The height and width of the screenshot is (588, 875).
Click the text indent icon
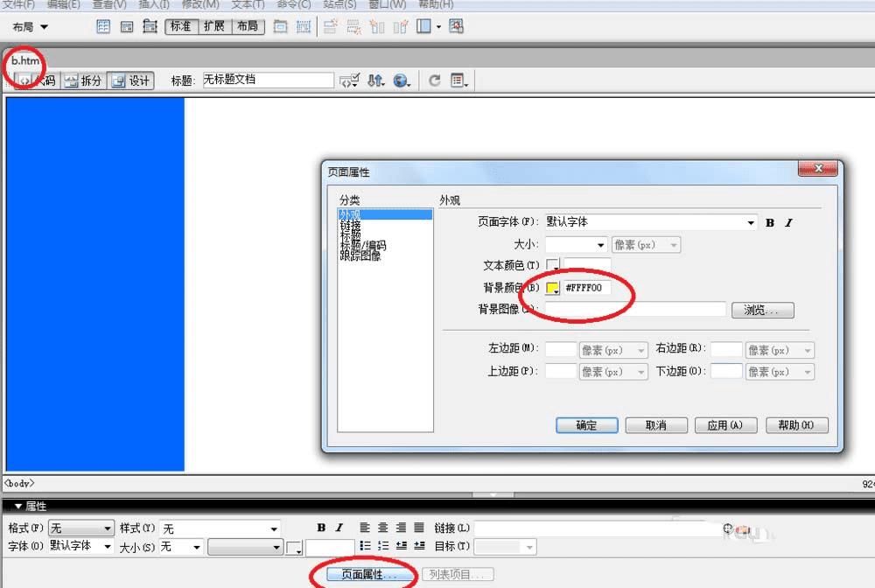click(x=419, y=546)
